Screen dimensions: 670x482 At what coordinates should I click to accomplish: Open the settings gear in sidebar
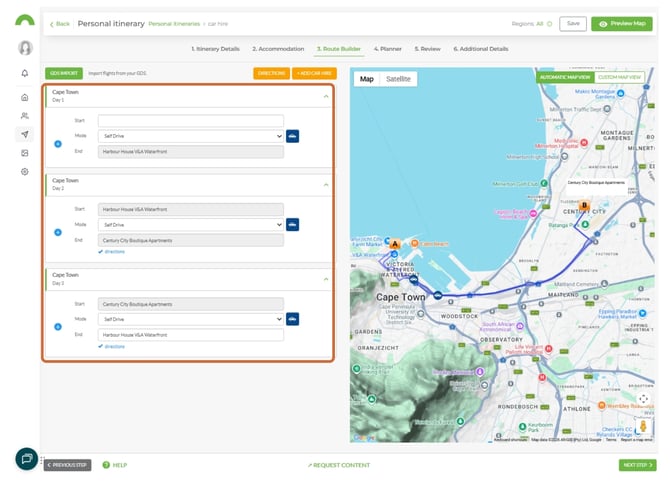point(25,172)
